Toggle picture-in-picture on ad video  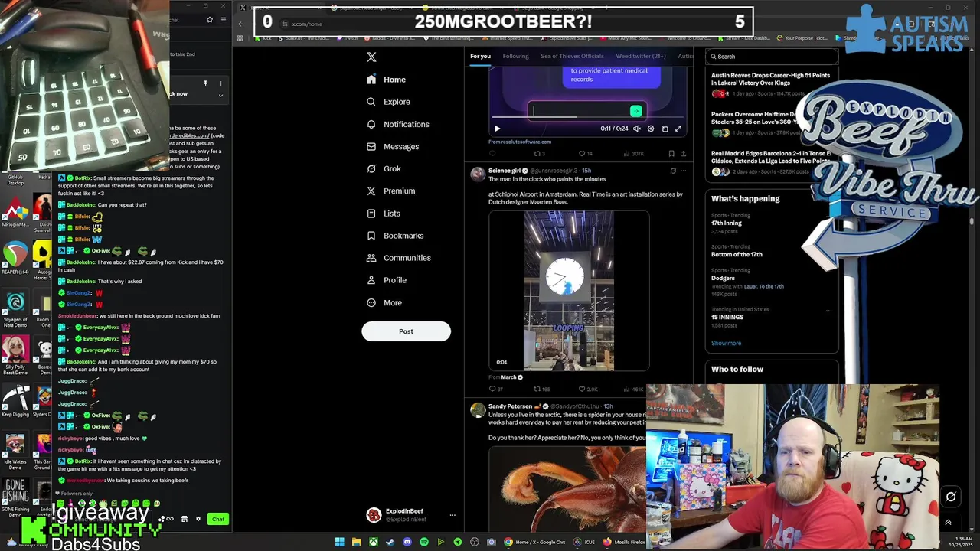(665, 129)
